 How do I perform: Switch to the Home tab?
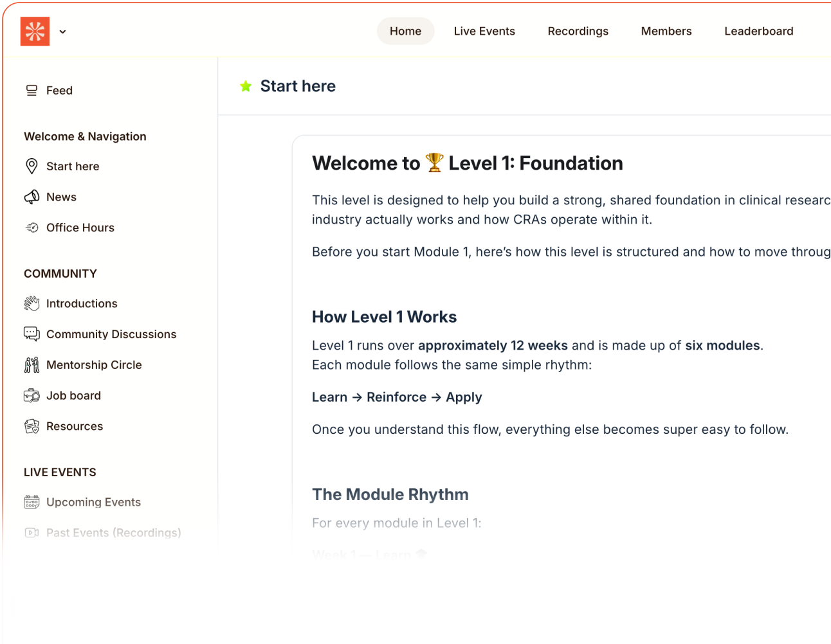tap(405, 31)
